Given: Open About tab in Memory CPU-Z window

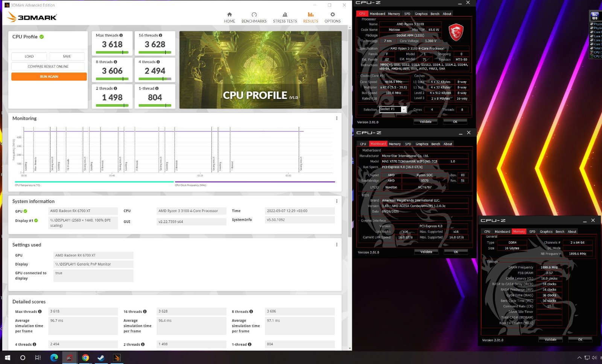Looking at the screenshot, I should [x=572, y=231].
